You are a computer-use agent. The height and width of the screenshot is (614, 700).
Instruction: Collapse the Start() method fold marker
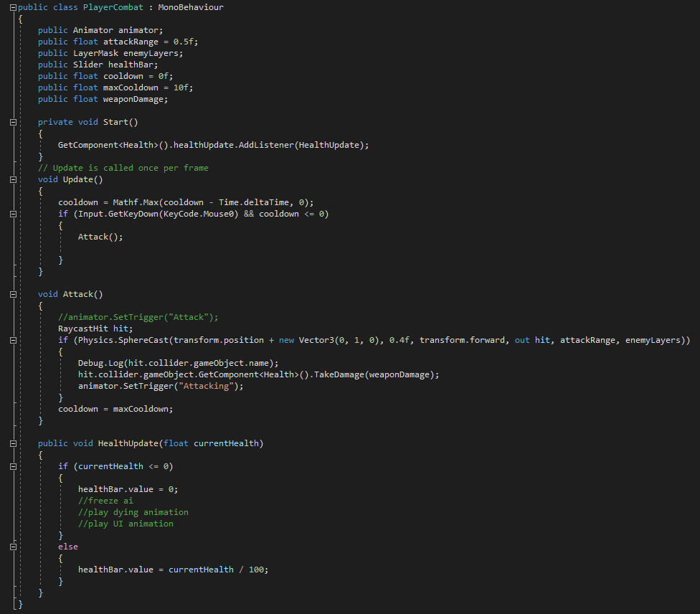coord(14,122)
